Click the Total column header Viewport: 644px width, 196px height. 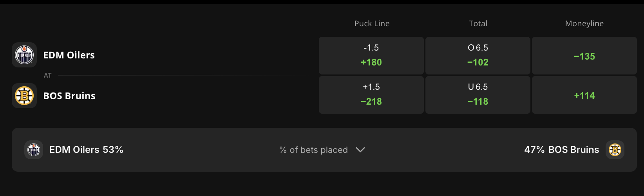[478, 24]
